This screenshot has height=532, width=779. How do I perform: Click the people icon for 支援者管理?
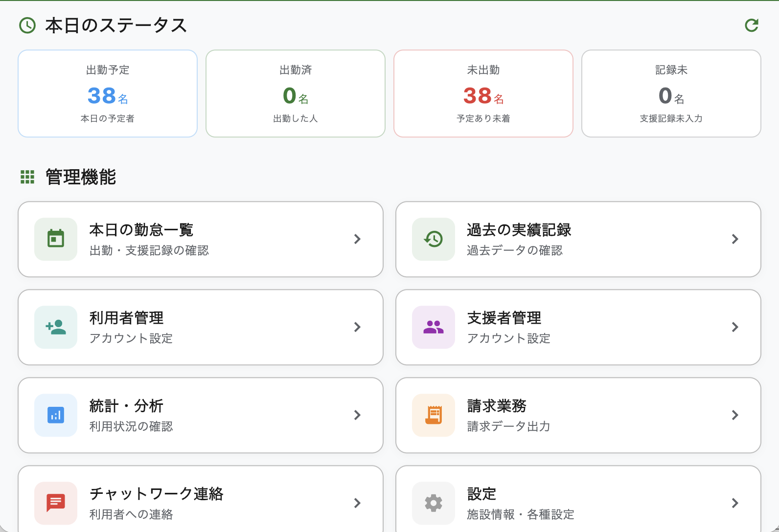tap(433, 327)
